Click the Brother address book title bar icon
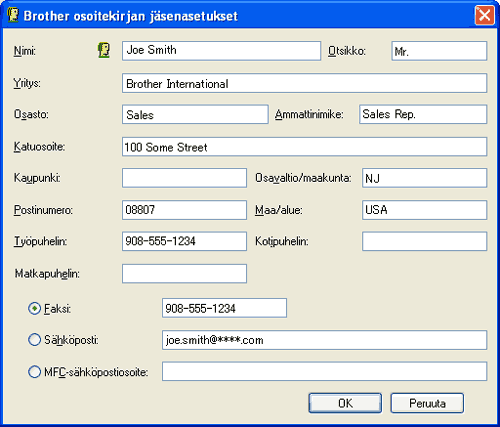This screenshot has width=500, height=427. click(x=13, y=15)
